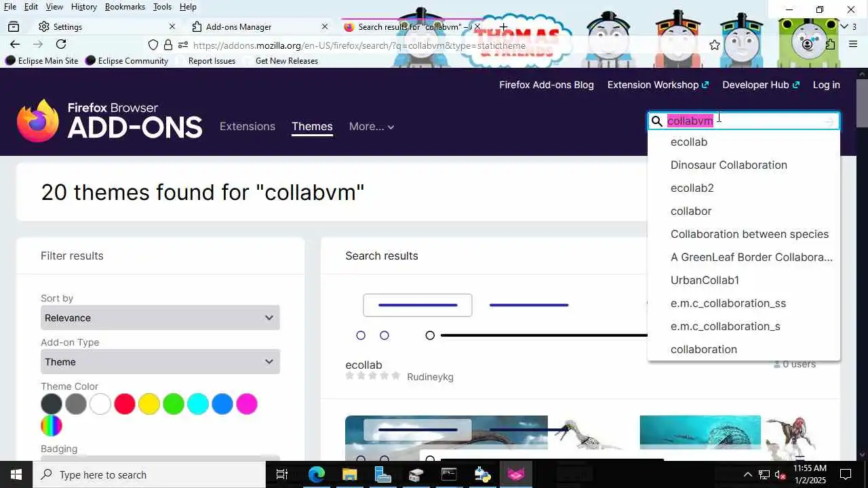This screenshot has height=488, width=868.
Task: Open the View menu
Action: click(x=54, y=7)
